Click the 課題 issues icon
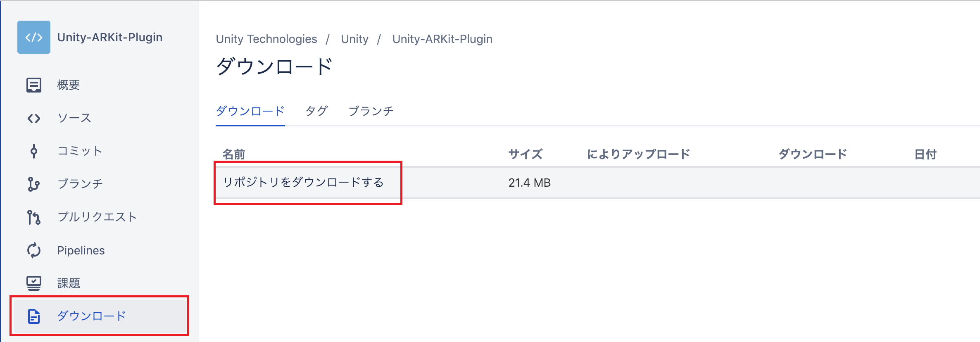The width and height of the screenshot is (980, 342). pos(34,283)
